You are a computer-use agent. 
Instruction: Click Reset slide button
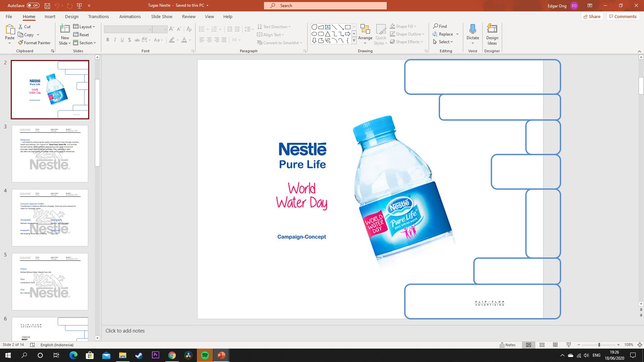[81, 35]
